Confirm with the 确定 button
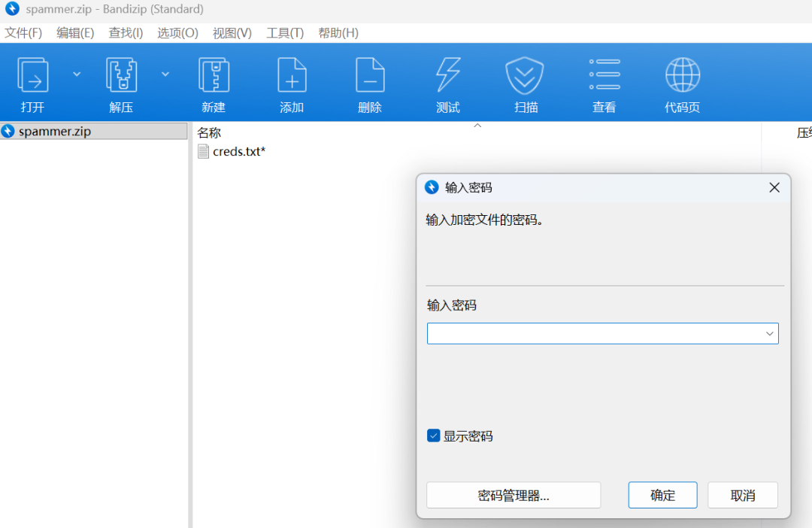The image size is (812, 528). (662, 496)
